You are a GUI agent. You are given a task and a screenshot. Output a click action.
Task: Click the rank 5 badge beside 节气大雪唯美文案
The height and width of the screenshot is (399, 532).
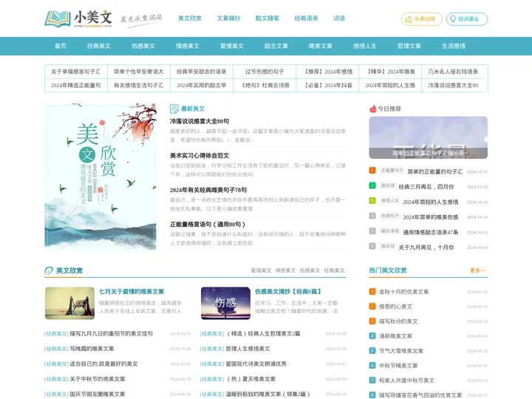pos(372,350)
